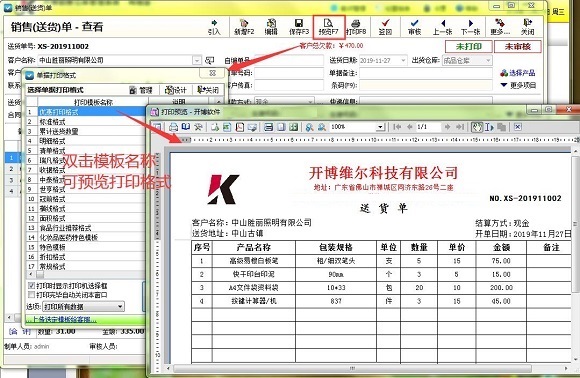Open the 出货仓库 warehouse dropdown
Image resolution: width=580 pixels, height=378 pixels.
click(x=488, y=60)
